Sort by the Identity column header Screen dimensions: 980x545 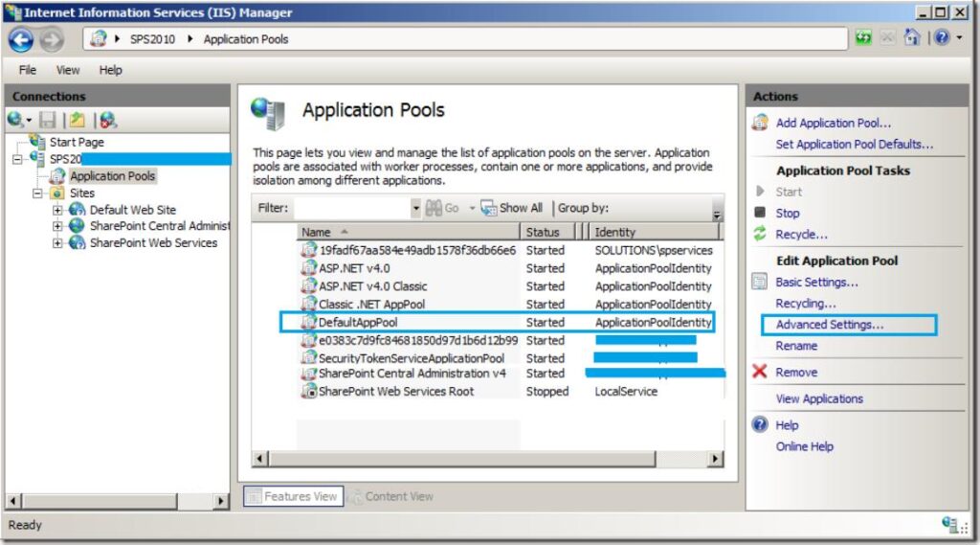click(653, 232)
